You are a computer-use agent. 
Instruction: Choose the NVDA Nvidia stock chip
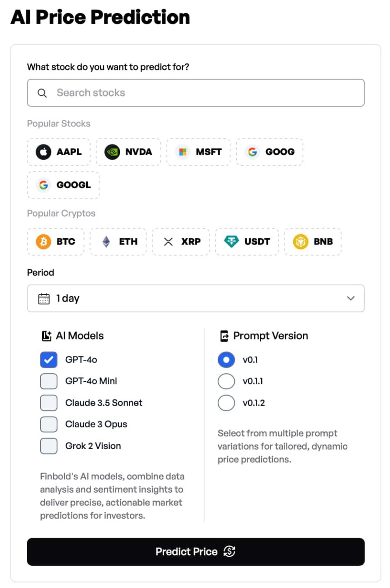[x=128, y=152]
